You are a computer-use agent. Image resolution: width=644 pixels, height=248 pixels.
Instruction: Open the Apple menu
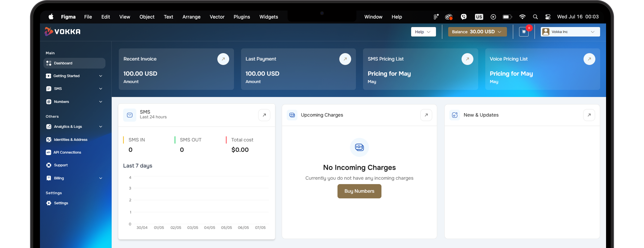[x=51, y=17]
